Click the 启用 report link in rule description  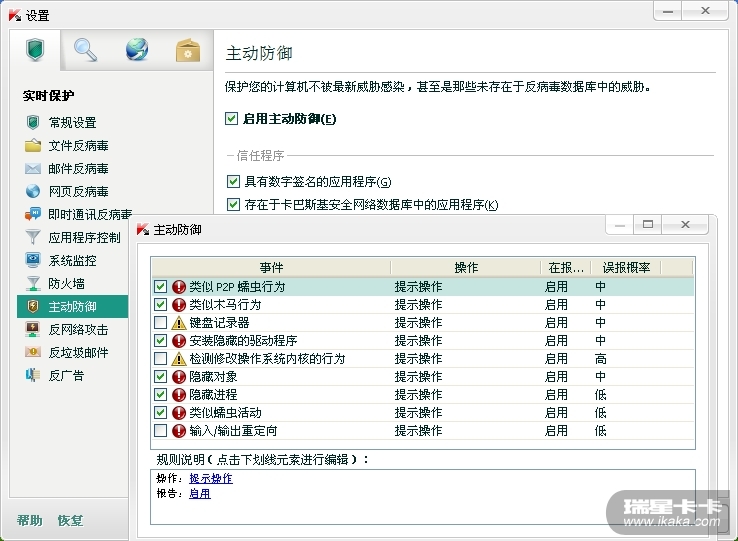tap(199, 494)
